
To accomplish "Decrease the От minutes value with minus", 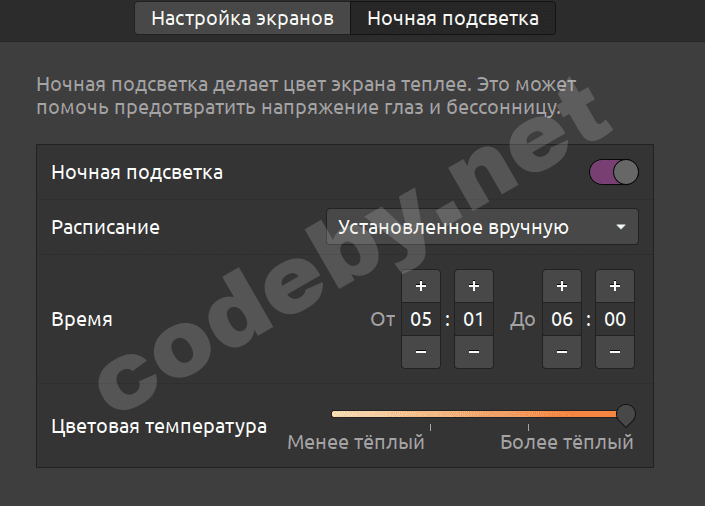I will click(x=474, y=352).
